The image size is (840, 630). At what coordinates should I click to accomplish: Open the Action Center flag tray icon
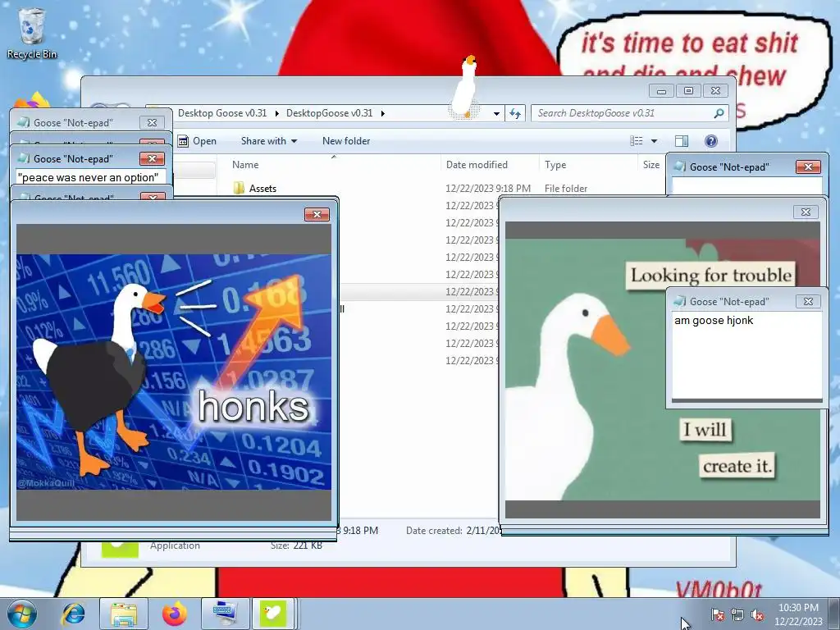coord(717,615)
